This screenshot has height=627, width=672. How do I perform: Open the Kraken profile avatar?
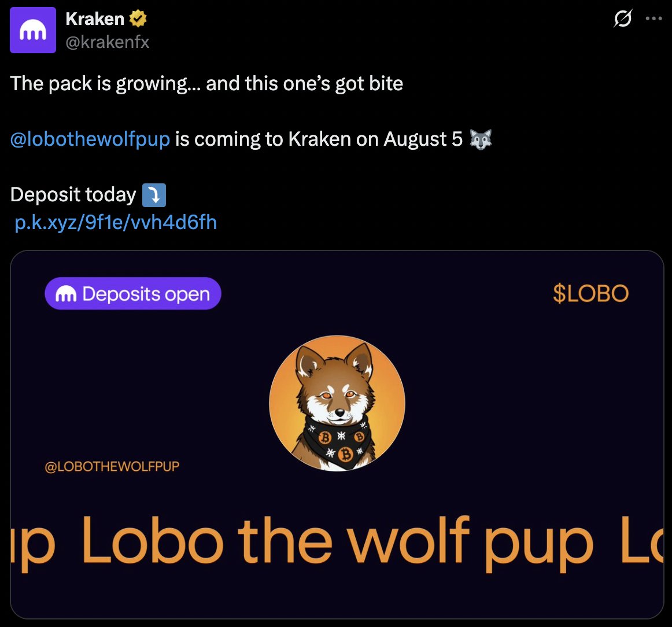(x=33, y=30)
